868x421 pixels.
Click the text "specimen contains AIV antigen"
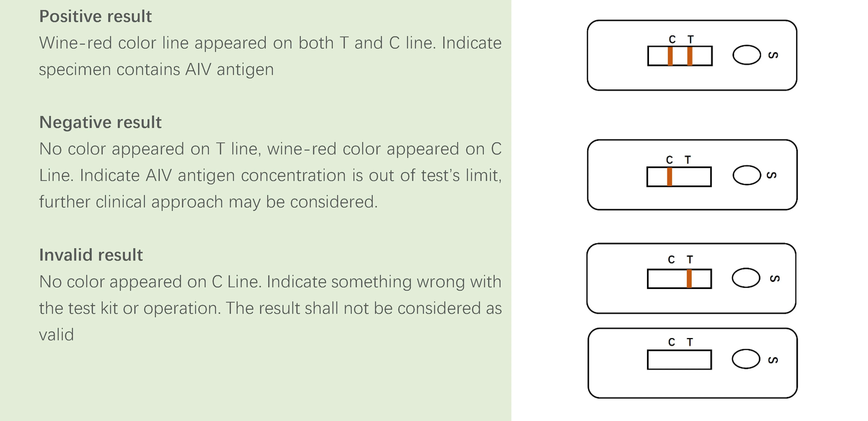coord(156,70)
